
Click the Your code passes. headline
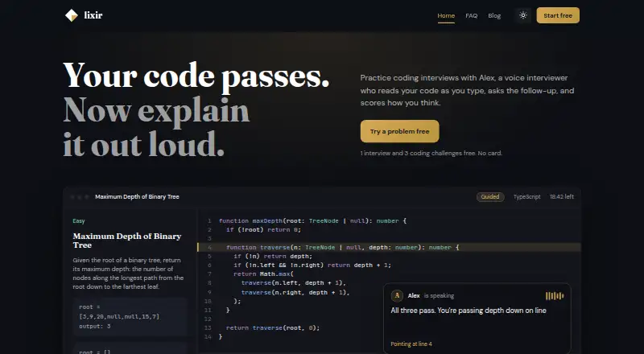(x=196, y=76)
